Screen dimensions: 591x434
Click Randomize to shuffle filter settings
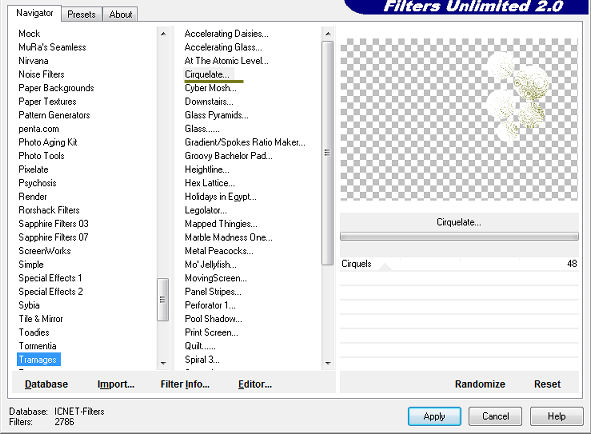click(480, 384)
